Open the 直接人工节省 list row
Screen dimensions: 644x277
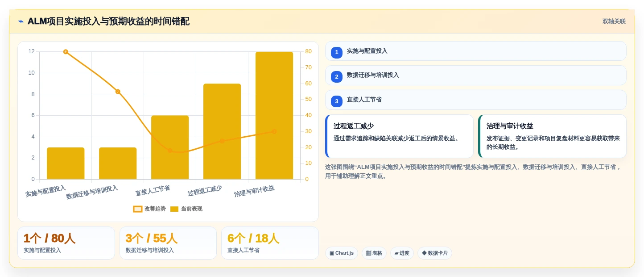click(476, 100)
